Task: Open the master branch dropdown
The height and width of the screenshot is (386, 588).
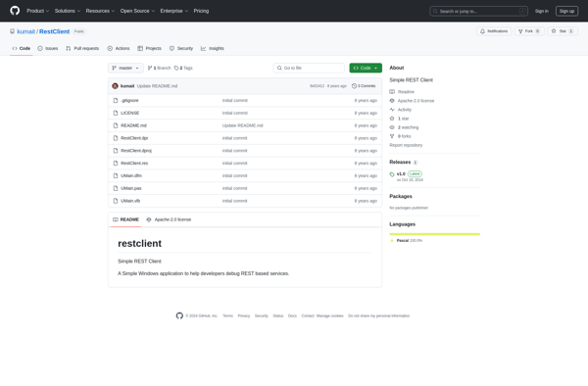Action: pos(125,68)
